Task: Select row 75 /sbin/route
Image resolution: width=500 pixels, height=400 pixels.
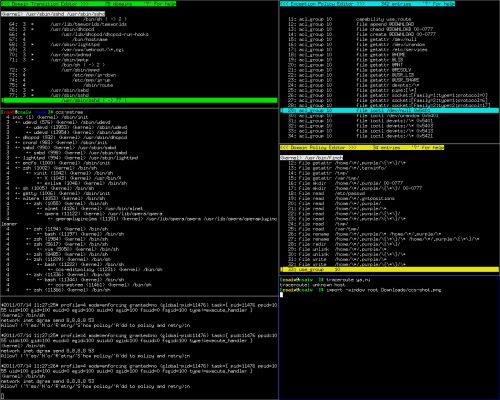Action: [61, 85]
